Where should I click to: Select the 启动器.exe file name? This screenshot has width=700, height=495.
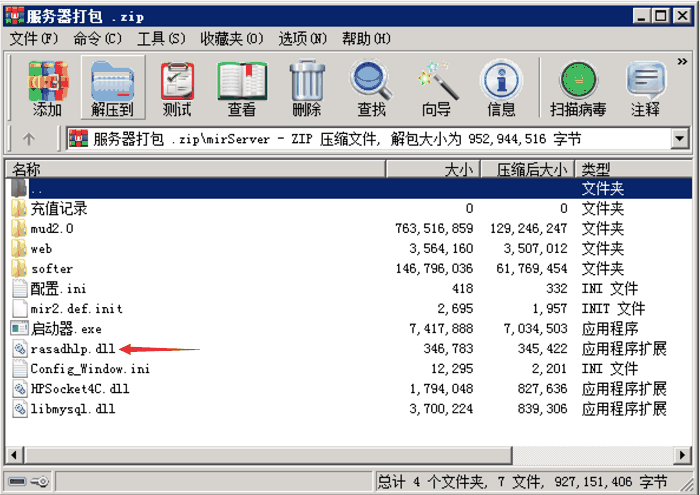coord(66,329)
